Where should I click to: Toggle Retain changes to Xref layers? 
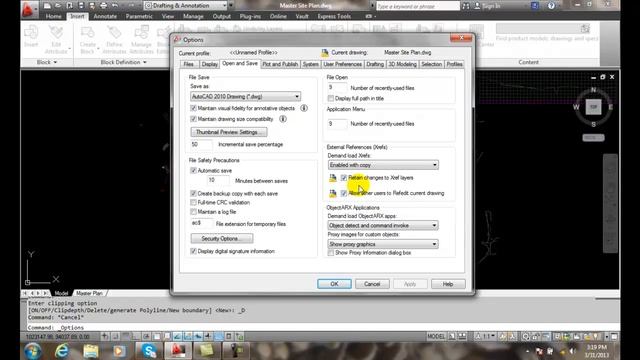(344, 178)
